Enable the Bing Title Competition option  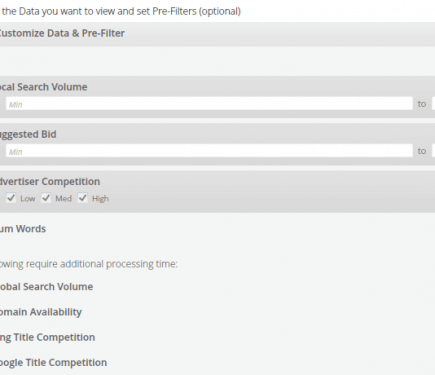pos(47,337)
